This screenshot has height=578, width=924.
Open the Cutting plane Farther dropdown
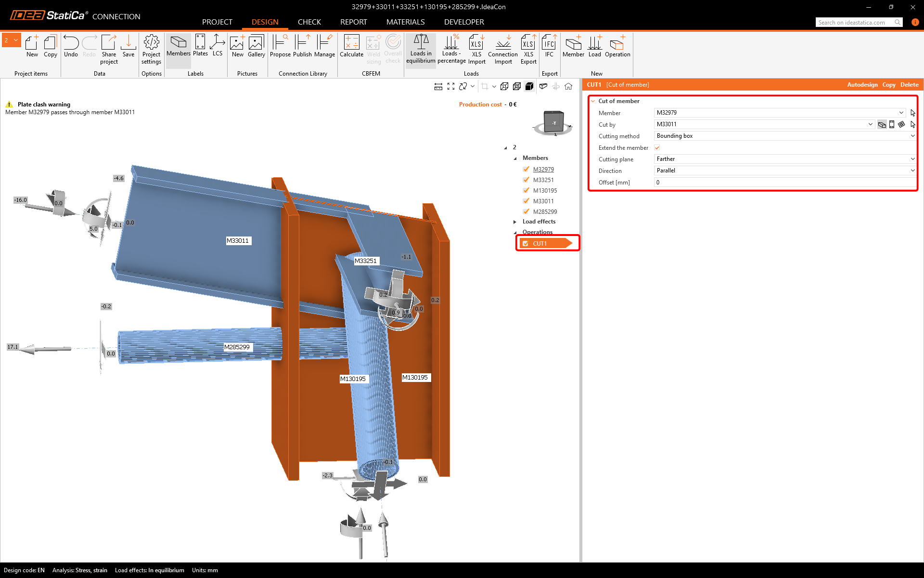pos(785,159)
